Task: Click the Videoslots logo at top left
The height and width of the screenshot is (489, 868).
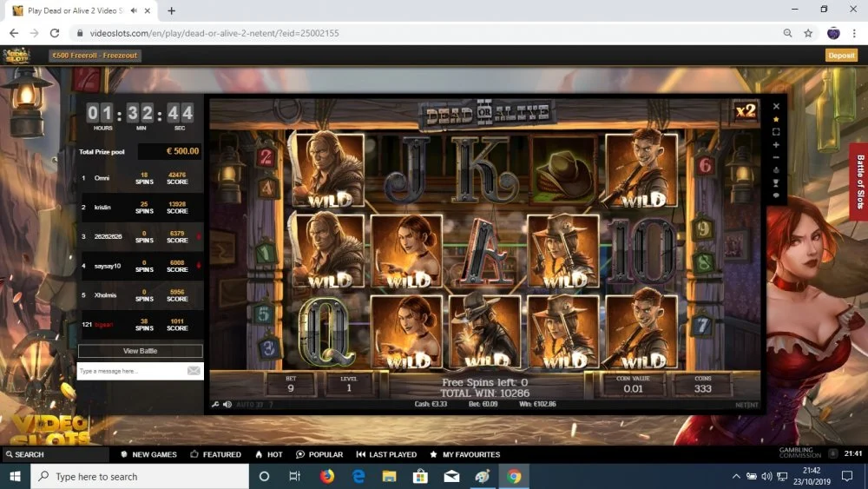Action: [16, 56]
